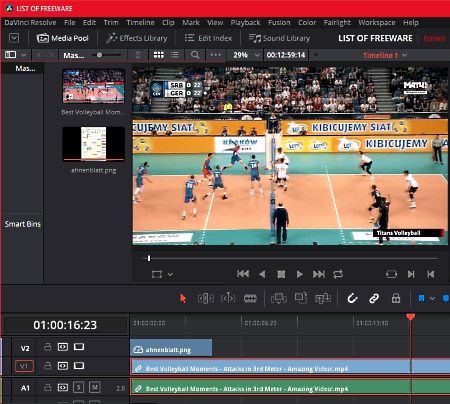Open the Timeline 1 selector dropdown
The width and height of the screenshot is (450, 404).
point(385,55)
